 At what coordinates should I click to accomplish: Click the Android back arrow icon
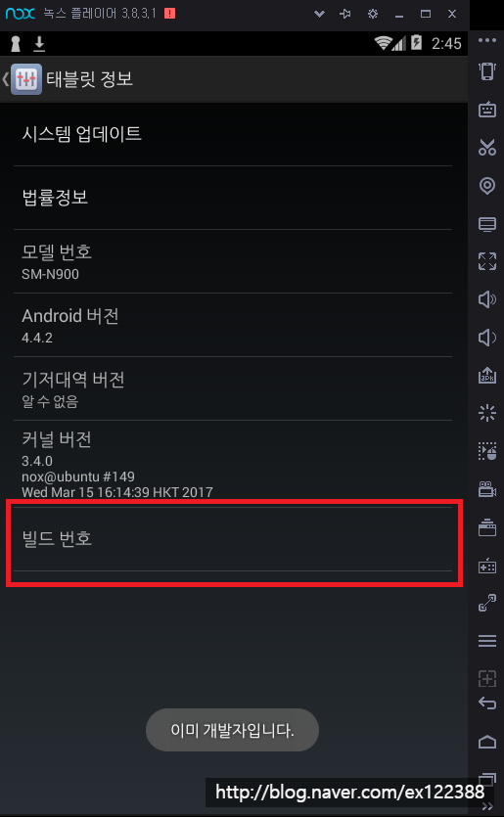(487, 704)
